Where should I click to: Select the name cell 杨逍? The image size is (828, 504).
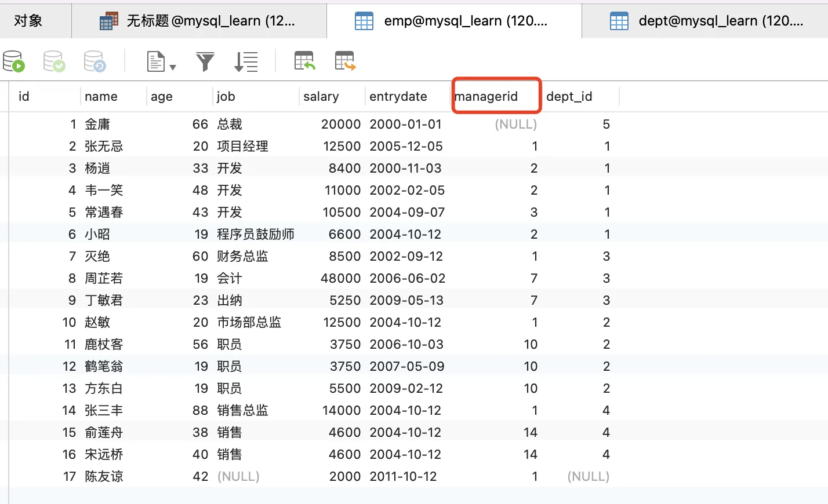point(97,168)
